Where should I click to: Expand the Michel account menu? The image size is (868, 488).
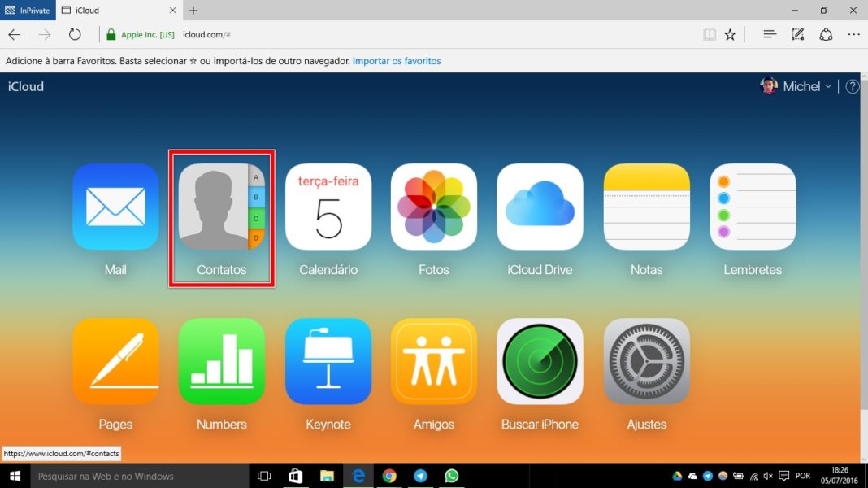coord(801,86)
